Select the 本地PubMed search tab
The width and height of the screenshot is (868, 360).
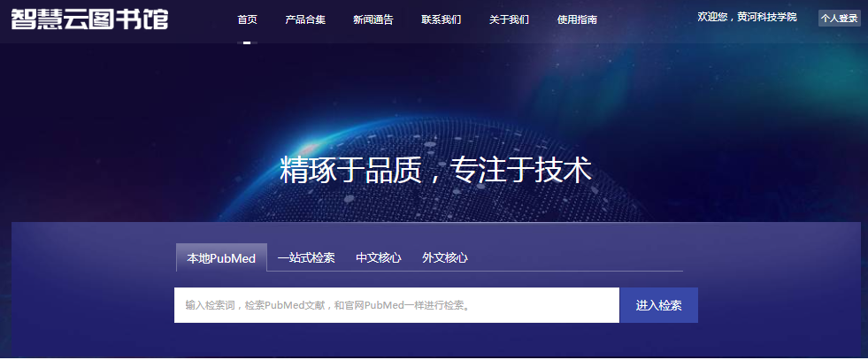click(221, 258)
